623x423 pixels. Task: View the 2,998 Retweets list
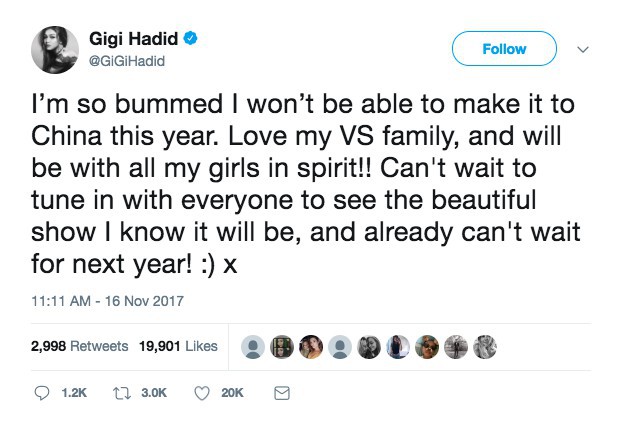pos(80,346)
